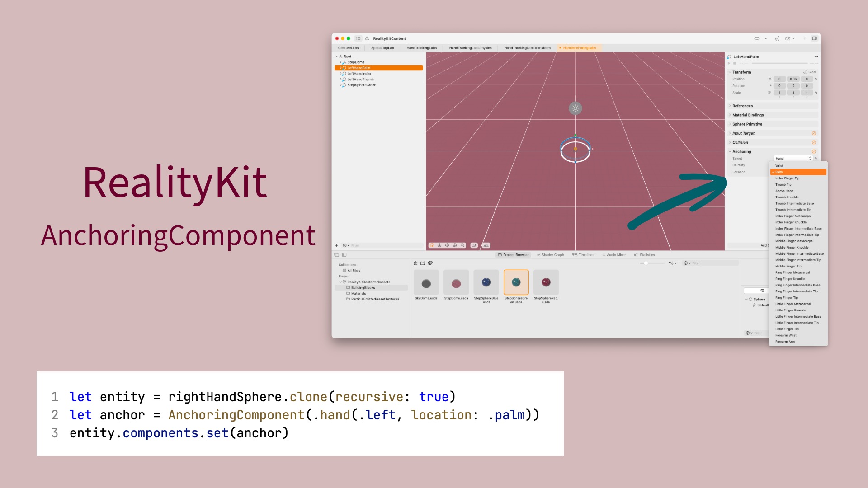Viewport: 868px width, 488px height.
Task: Open the more options ellipsis for LeftHandPalm
Action: tap(816, 57)
